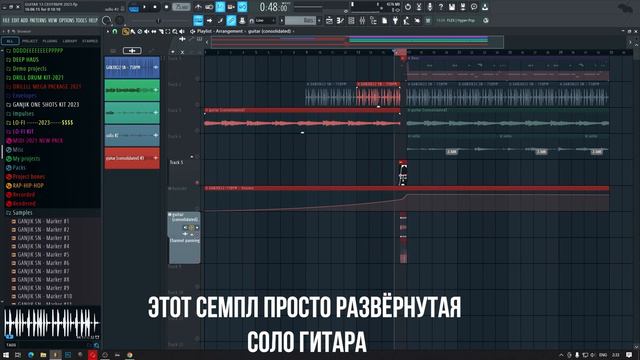Open the view piano roll icon
Screen dimensions: 640x360
pos(340,20)
